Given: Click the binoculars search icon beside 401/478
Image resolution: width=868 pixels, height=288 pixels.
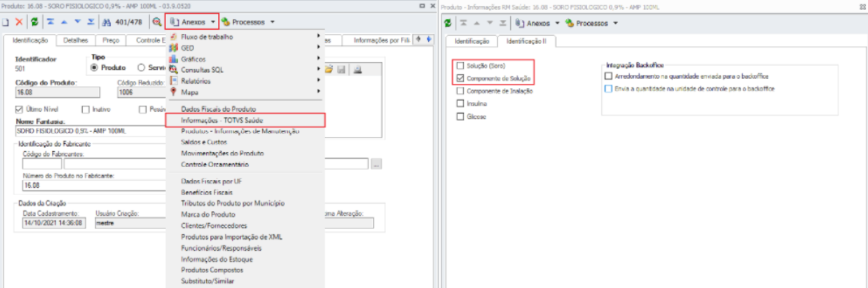Looking at the screenshot, I should (x=107, y=22).
